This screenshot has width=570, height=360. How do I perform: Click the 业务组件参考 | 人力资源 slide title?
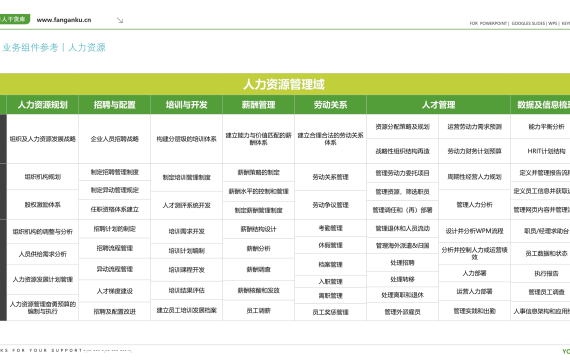coord(54,48)
